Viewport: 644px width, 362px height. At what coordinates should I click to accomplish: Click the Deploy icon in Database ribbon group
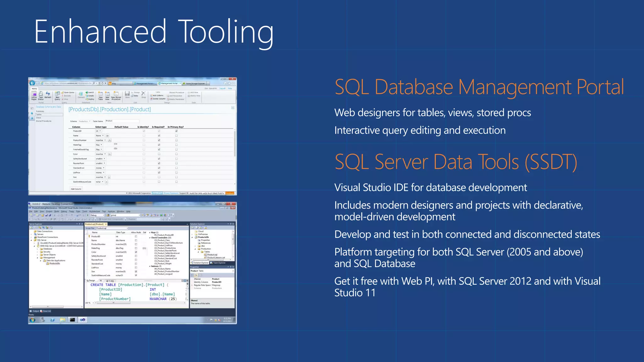pyautogui.click(x=90, y=99)
